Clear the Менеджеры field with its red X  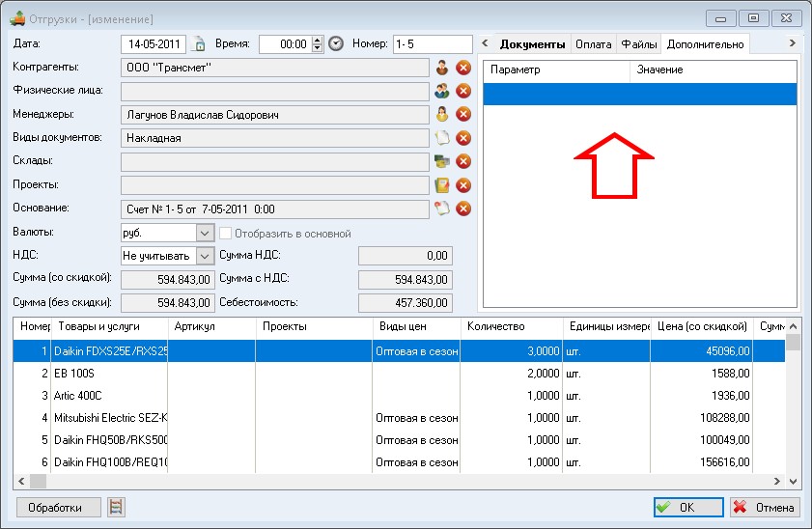tap(462, 115)
